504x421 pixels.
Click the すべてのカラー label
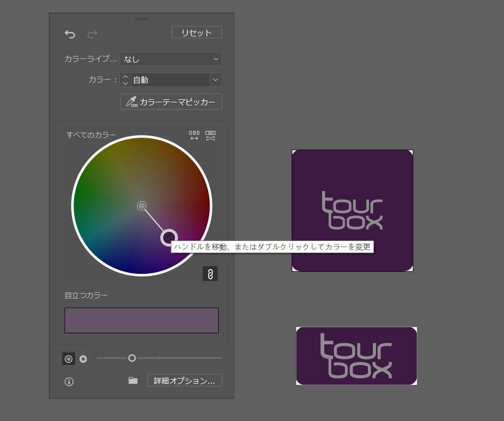point(91,135)
